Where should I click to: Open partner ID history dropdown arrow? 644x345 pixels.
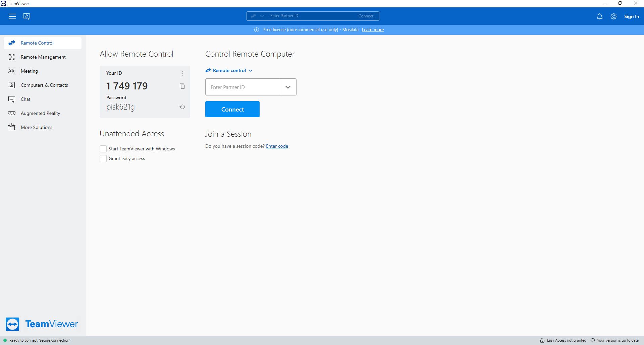pyautogui.click(x=288, y=87)
